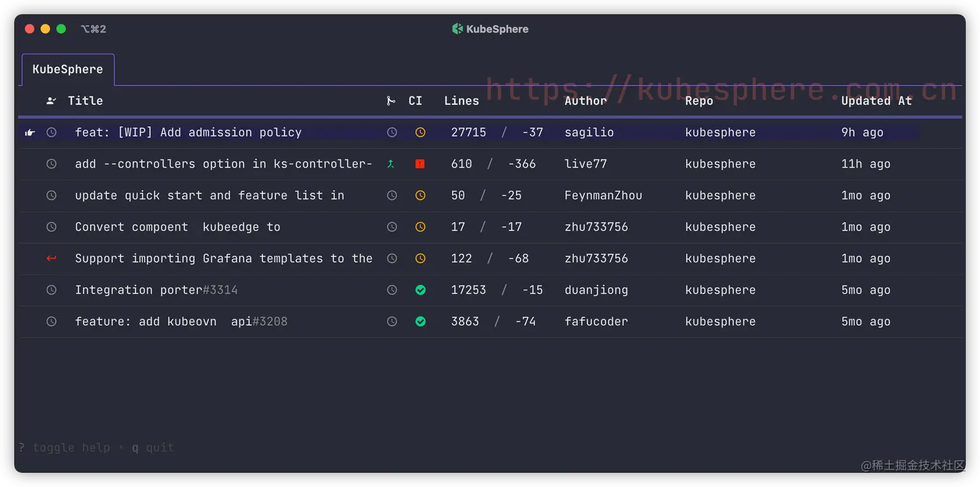Click clock icon before update quick start row
Image resolution: width=980 pixels, height=487 pixels.
coord(52,196)
